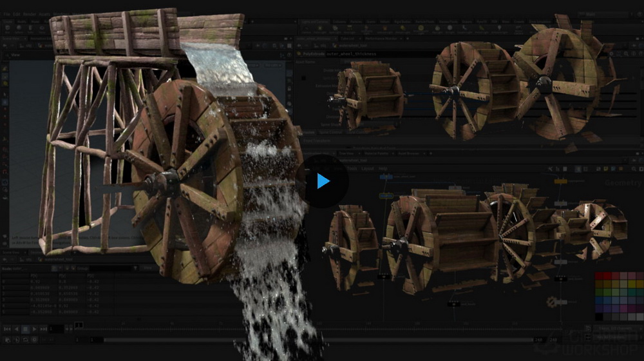Open the Render menu
The image size is (644, 361).
point(29,14)
